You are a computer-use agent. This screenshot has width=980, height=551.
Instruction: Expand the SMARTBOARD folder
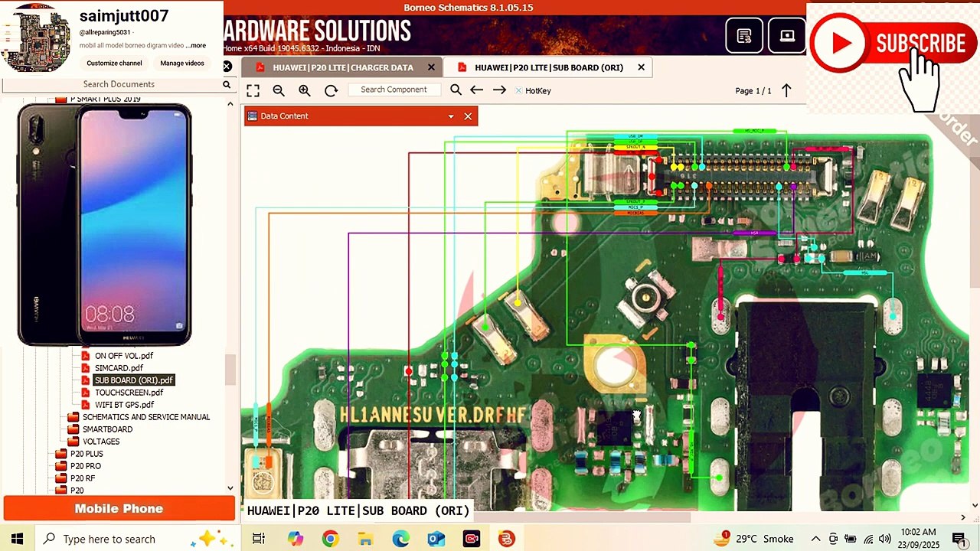pos(107,429)
